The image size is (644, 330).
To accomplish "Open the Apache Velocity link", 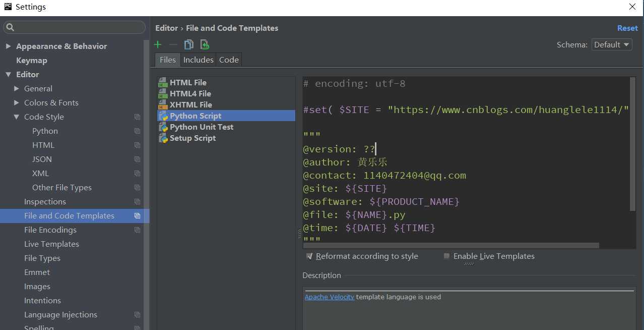I will [x=329, y=297].
